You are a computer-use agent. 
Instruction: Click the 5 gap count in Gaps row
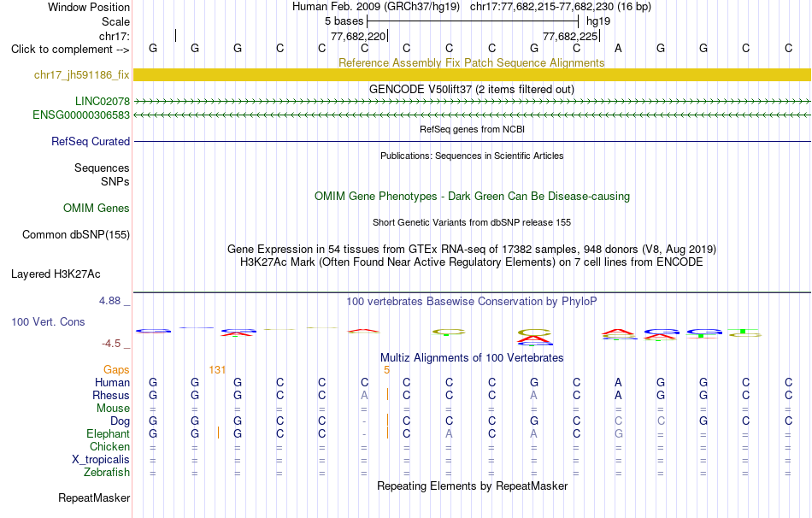[386, 370]
